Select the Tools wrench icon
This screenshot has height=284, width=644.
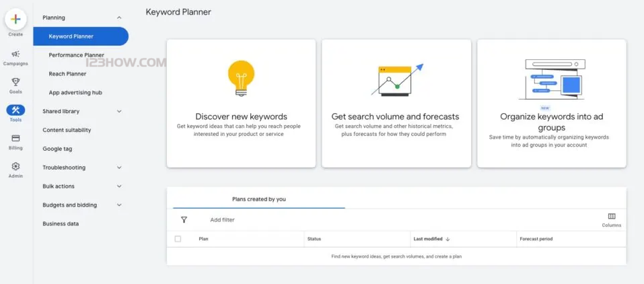[15, 110]
